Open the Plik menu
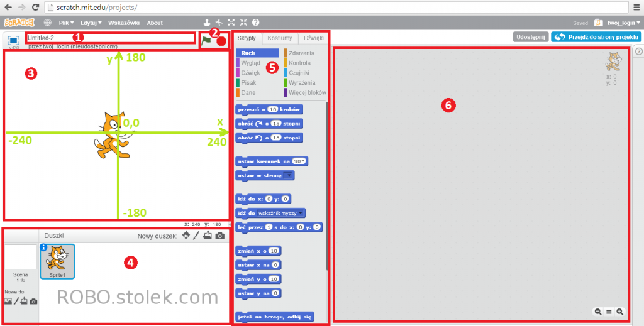 pyautogui.click(x=66, y=23)
